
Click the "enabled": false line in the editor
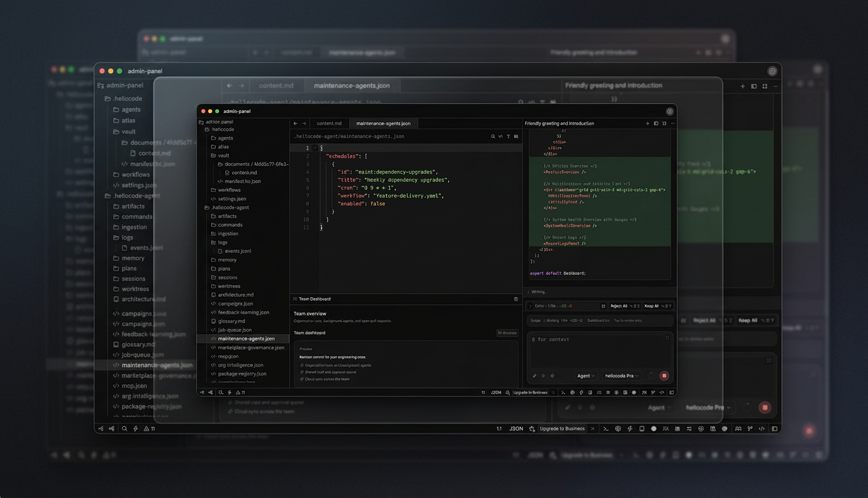361,204
